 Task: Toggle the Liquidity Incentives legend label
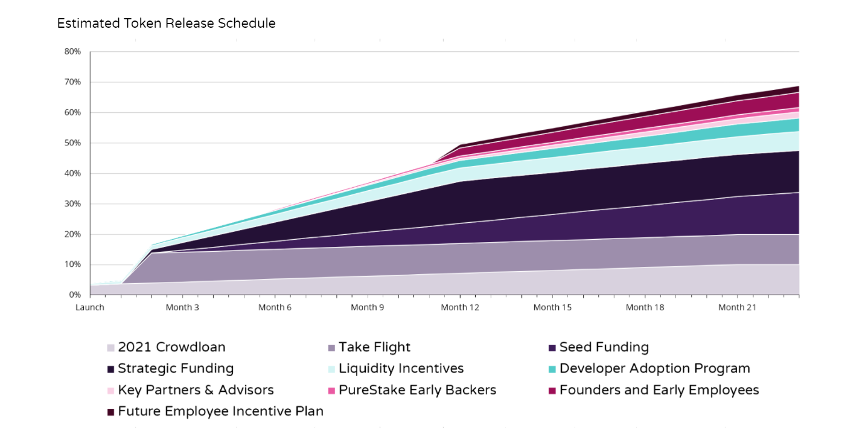pyautogui.click(x=401, y=368)
